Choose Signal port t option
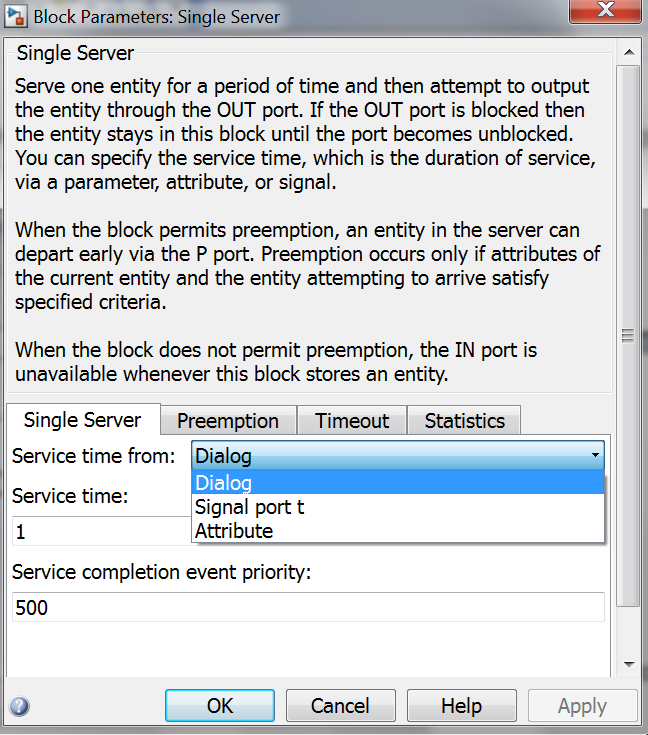This screenshot has height=735, width=648. [398, 507]
